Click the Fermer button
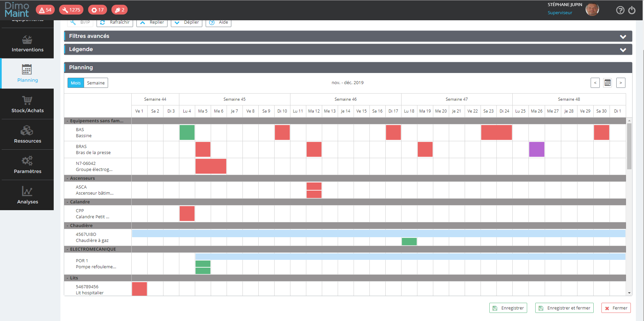Screen dimensions: 644x321 616,308
